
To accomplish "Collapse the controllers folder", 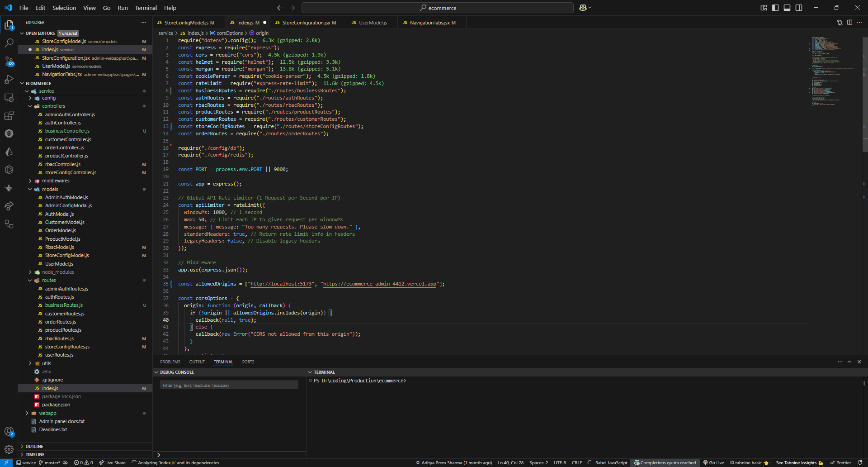I will tap(53, 106).
